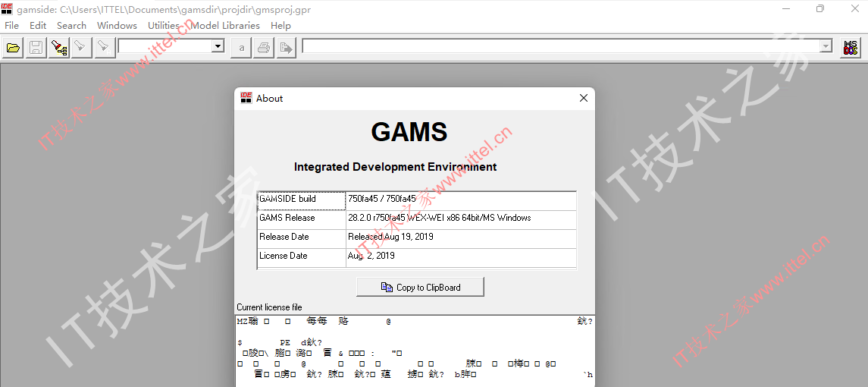This screenshot has height=387, width=868.
Task: Open the Help menu
Action: (x=280, y=26)
